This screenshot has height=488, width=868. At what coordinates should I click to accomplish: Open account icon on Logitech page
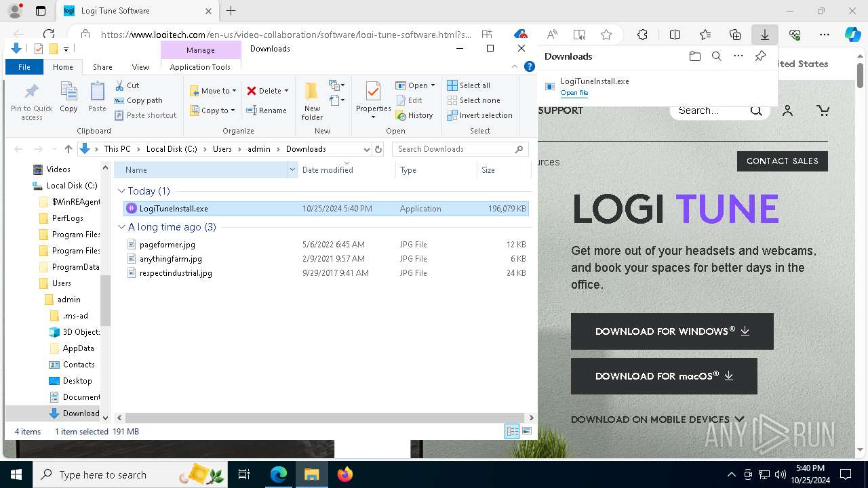click(x=787, y=110)
